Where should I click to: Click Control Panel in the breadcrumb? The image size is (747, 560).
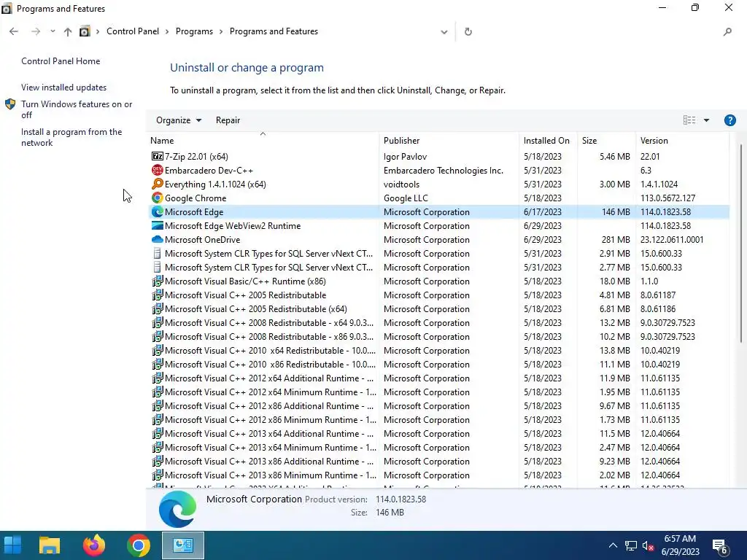pos(133,31)
